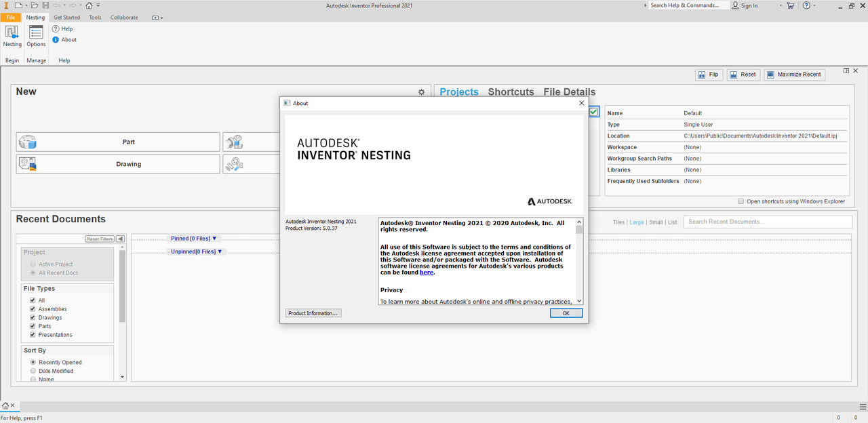
Task: Click the Reset layout button
Action: point(743,75)
